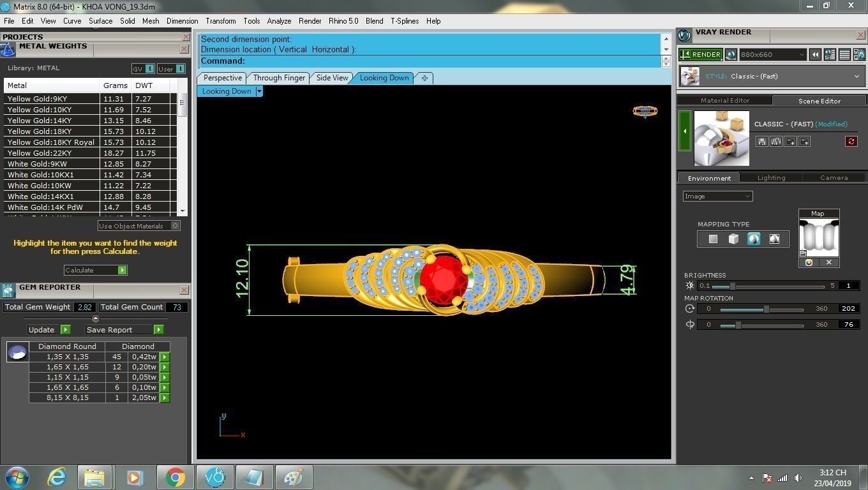This screenshot has width=868, height=490.
Task: Adjust the BRIGHTNESS slider
Action: (733, 286)
